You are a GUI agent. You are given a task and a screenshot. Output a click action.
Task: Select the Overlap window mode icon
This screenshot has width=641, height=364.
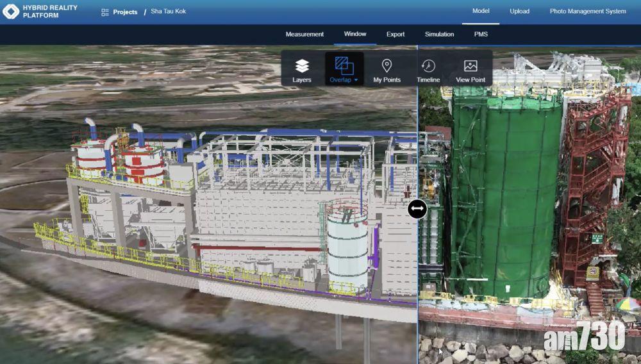(x=344, y=65)
